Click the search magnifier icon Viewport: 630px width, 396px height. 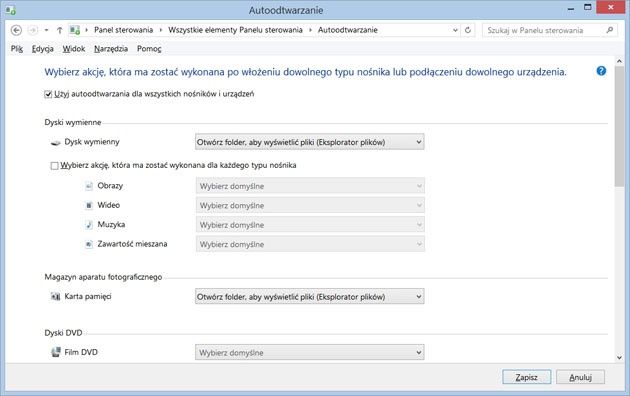point(610,30)
